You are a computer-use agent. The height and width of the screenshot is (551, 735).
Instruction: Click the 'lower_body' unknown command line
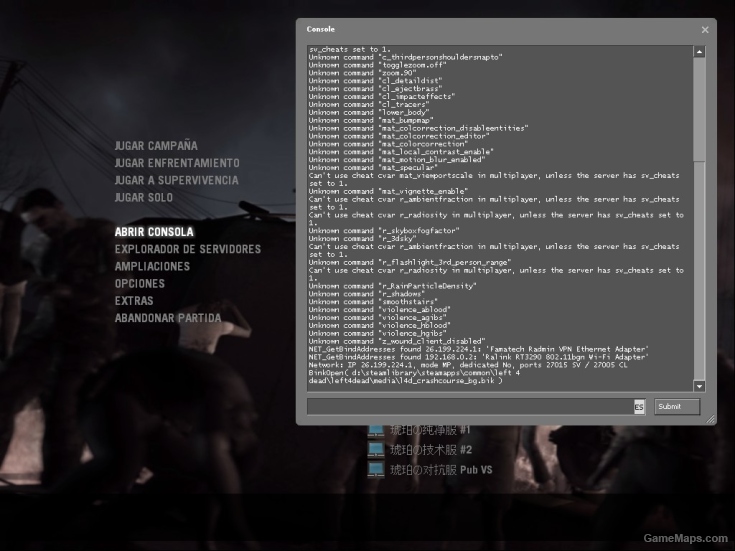(369, 113)
